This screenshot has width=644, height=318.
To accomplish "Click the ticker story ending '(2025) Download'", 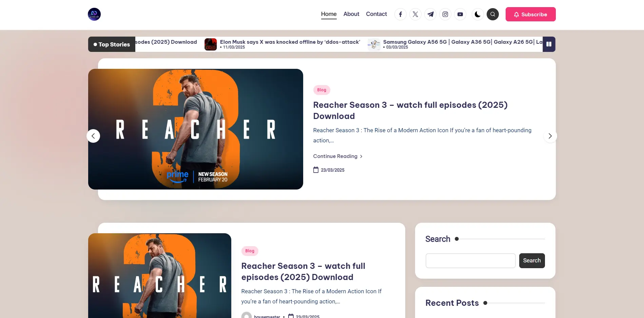I will pyautogui.click(x=166, y=42).
